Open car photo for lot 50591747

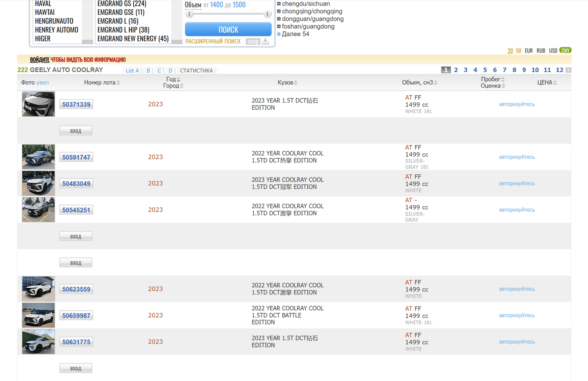pyautogui.click(x=38, y=157)
